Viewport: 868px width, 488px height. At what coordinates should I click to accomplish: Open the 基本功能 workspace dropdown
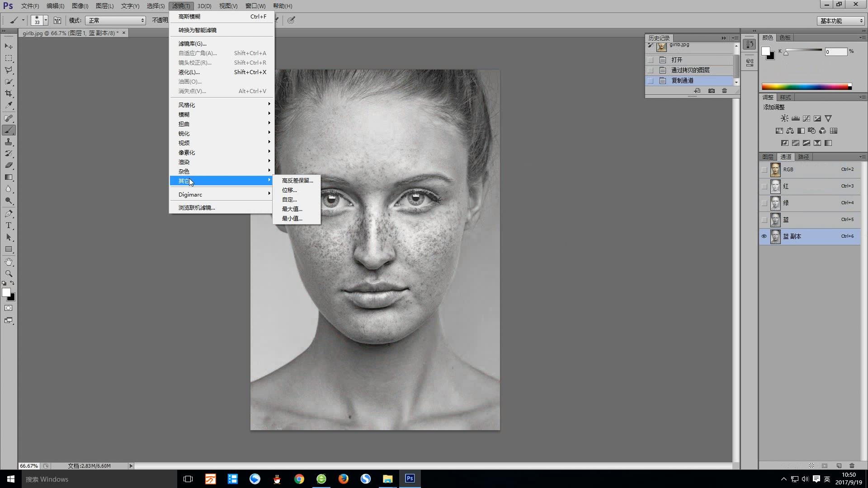click(840, 21)
